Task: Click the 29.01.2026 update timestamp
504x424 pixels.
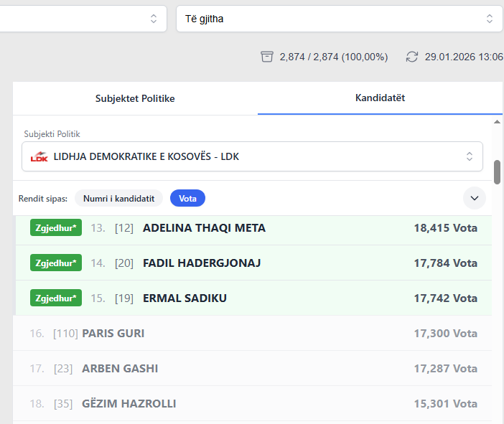Action: click(x=463, y=57)
